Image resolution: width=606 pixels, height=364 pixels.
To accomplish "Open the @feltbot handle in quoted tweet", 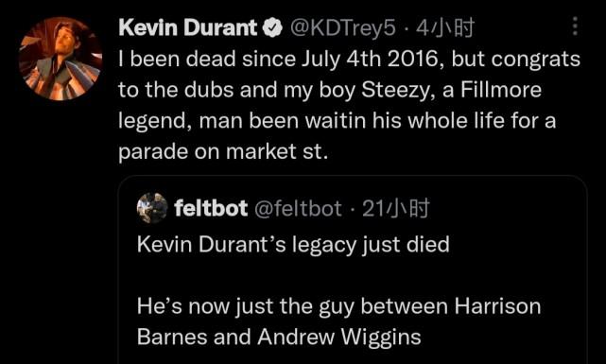I will [298, 209].
